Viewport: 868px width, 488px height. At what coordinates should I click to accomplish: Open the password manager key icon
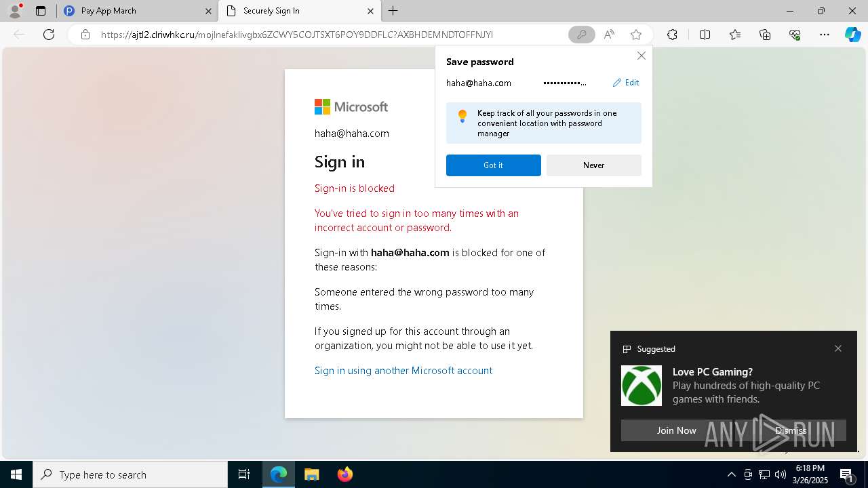coord(581,35)
